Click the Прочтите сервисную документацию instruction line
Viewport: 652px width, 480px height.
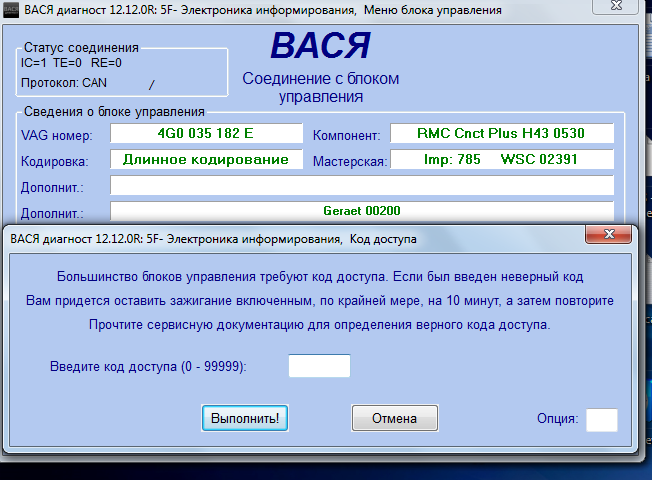[x=320, y=324]
